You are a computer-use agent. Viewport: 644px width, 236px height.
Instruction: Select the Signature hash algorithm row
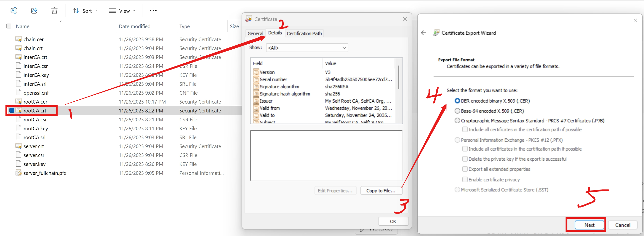[324, 94]
